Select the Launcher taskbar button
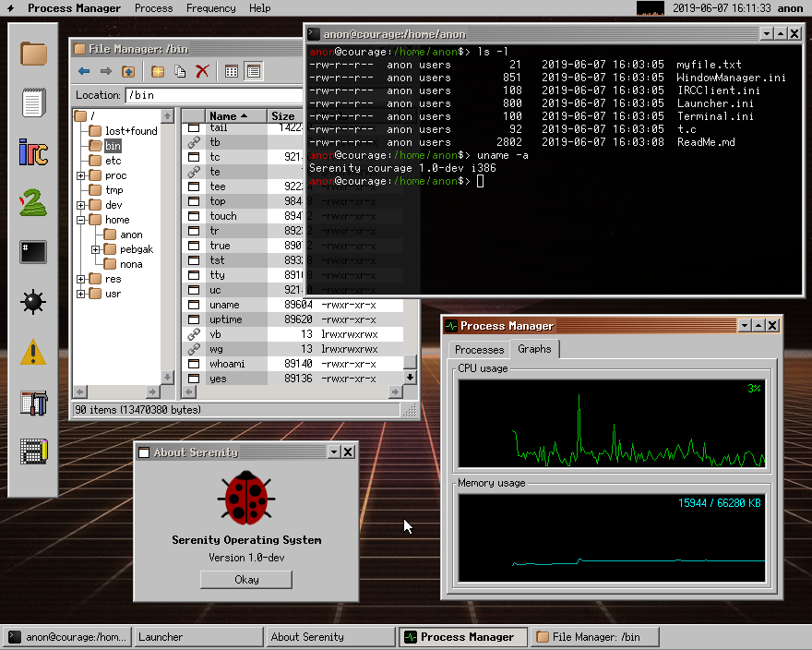812x650 pixels. click(x=197, y=637)
